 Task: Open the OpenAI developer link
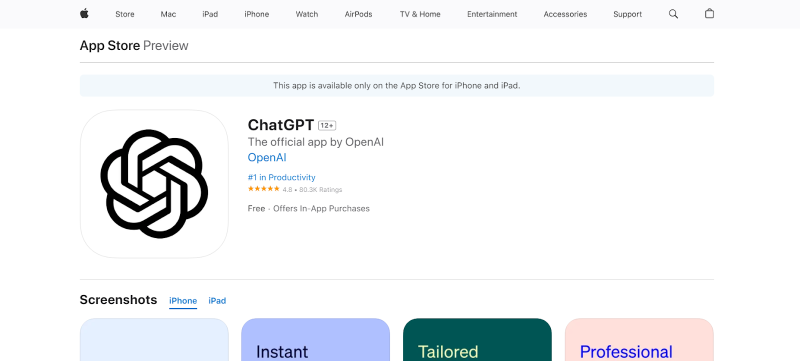[267, 158]
